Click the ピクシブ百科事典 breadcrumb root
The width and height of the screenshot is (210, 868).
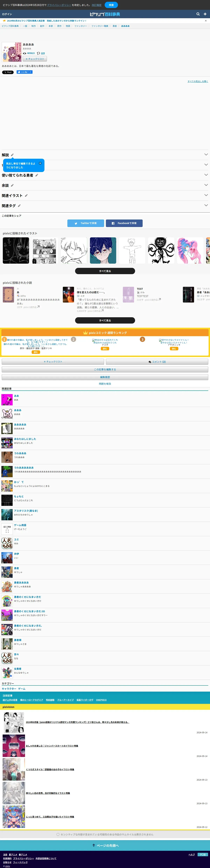tap(10, 26)
